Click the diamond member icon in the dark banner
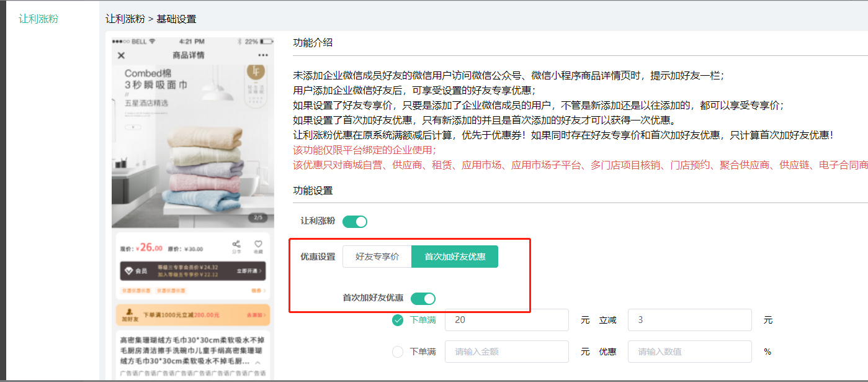The image size is (868, 382). click(x=128, y=271)
